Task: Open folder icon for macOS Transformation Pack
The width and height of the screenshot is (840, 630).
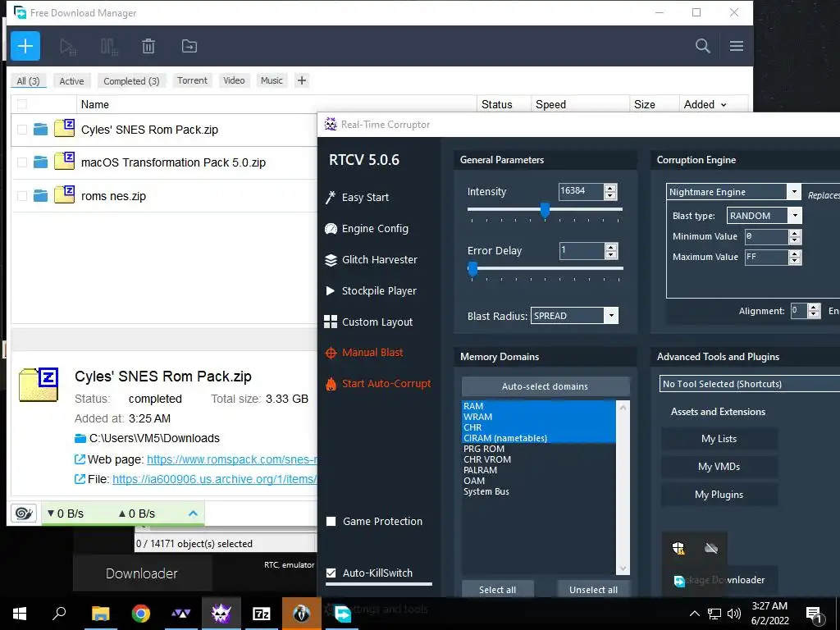Action: pyautogui.click(x=41, y=162)
